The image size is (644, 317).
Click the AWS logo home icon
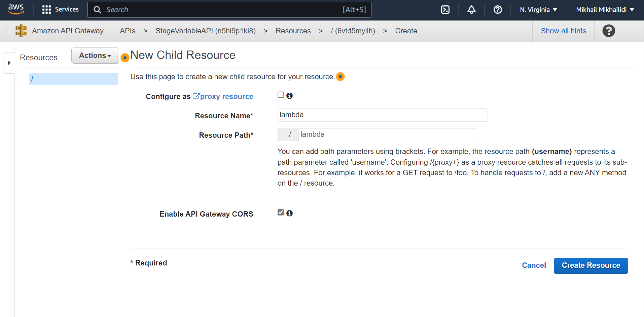[x=16, y=9]
